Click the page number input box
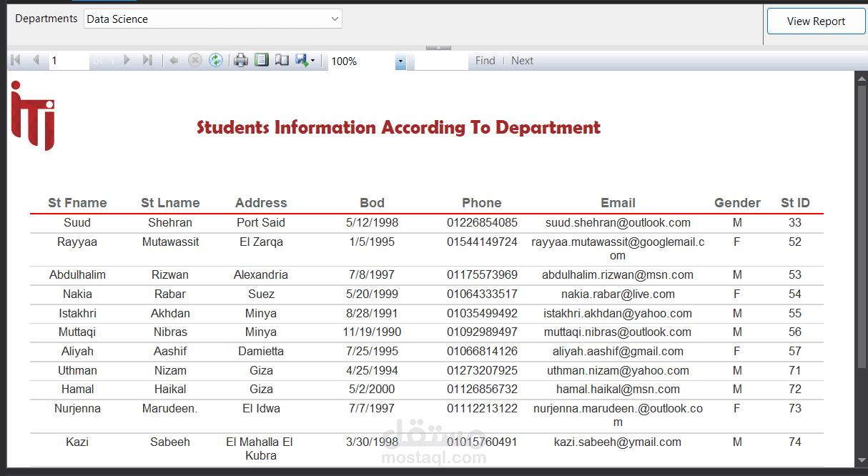Screen dimensions: 868x476 [69, 60]
